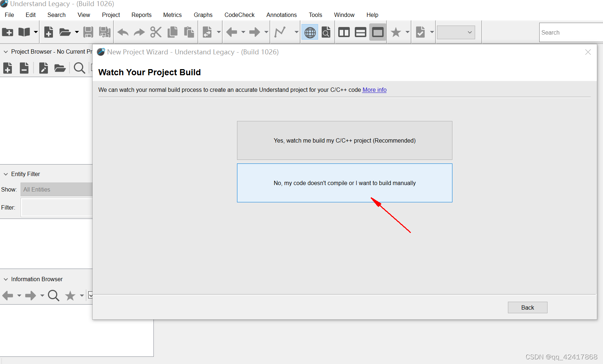Image resolution: width=603 pixels, height=364 pixels.
Task: Choose Yes, watch me build my C/C++ project
Action: [x=345, y=140]
